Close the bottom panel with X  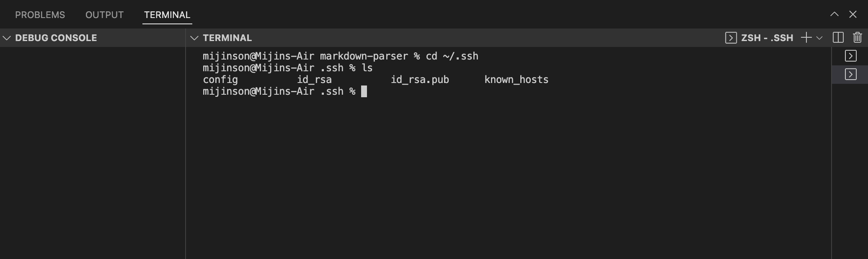click(853, 14)
